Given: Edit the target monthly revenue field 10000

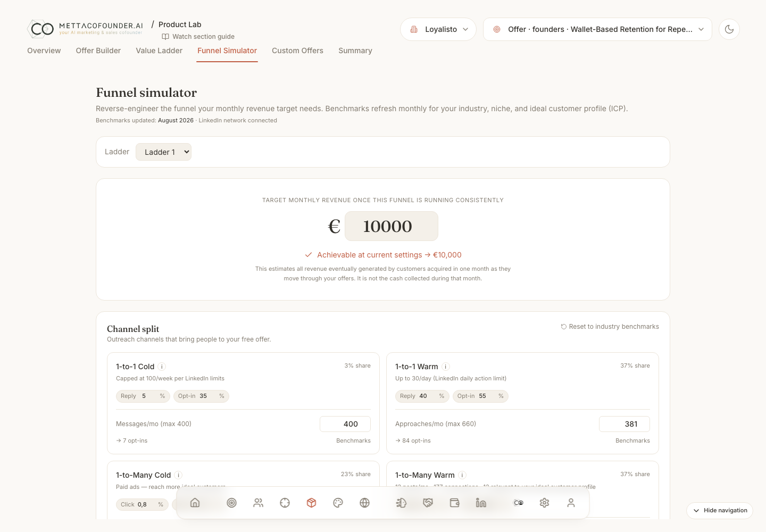Looking at the screenshot, I should click(x=392, y=226).
